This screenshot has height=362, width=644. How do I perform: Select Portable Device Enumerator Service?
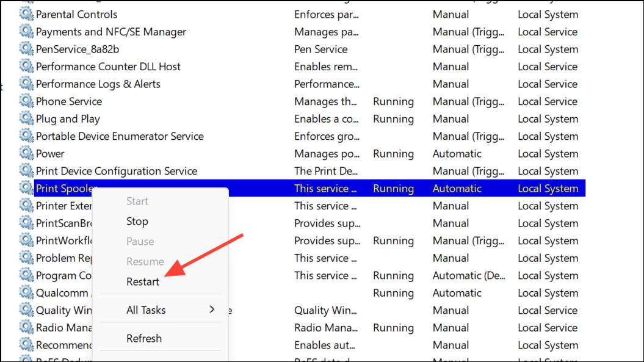pos(120,136)
